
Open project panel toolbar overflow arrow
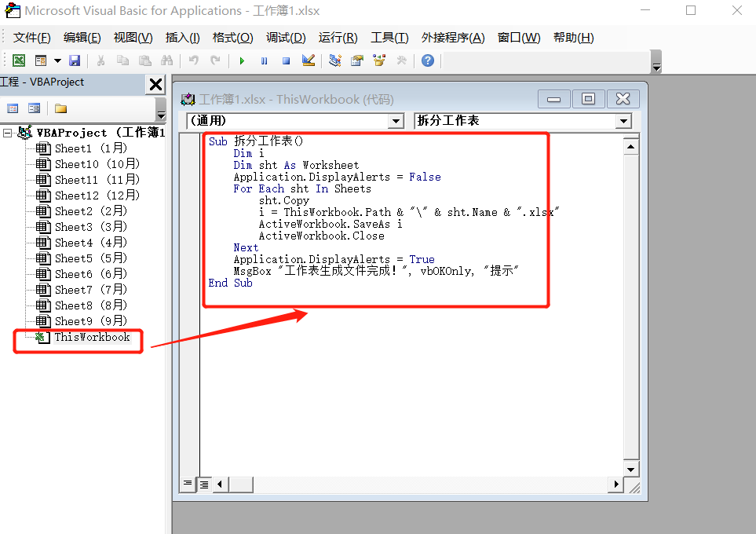pos(161,109)
